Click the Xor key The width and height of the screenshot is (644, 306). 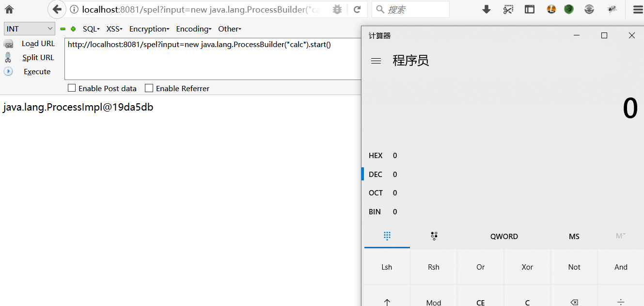[x=527, y=267]
